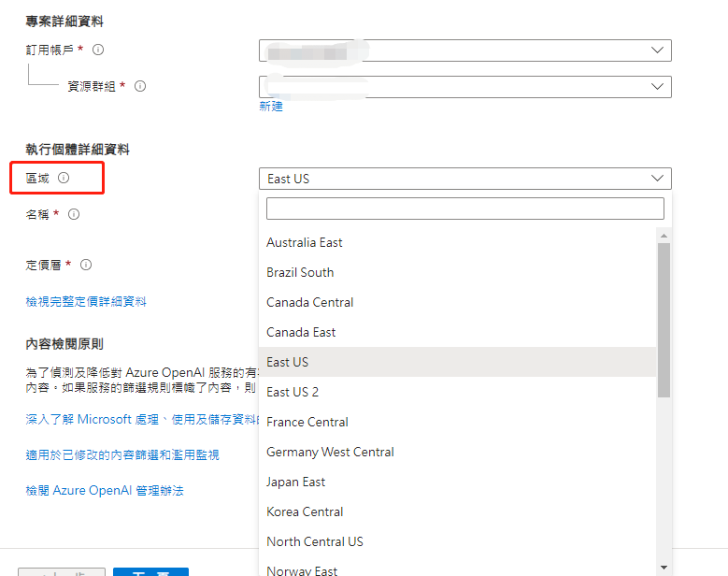Screen dimensions: 728x576
Task: Select France Central region option
Action: coord(307,422)
